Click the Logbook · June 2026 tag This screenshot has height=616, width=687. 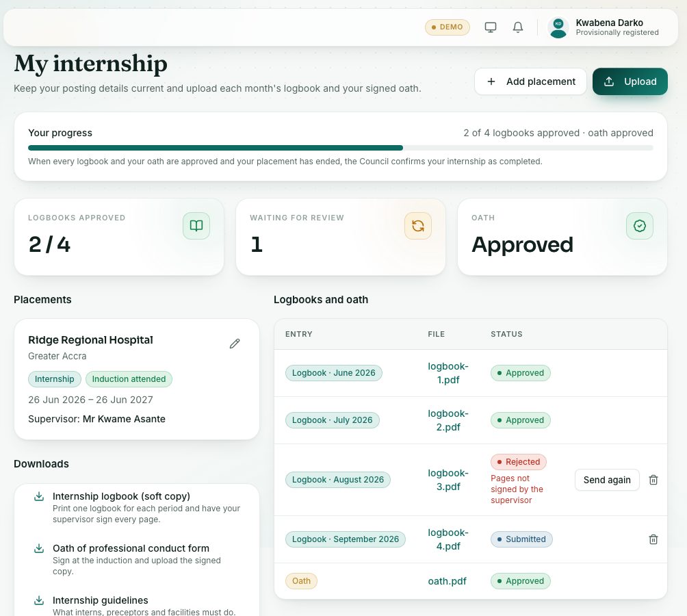tap(333, 373)
